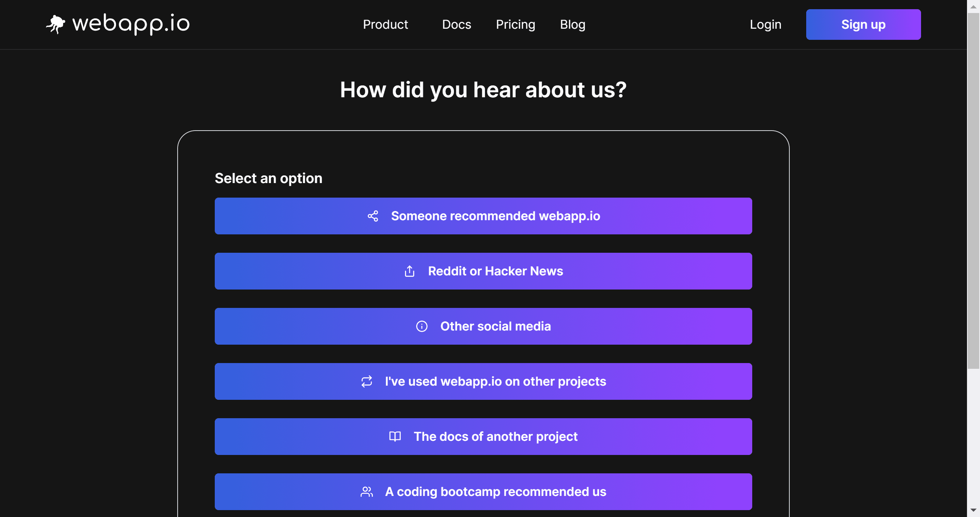The image size is (980, 517).
Task: Select Reddit or Hacker News option
Action: [x=495, y=271]
